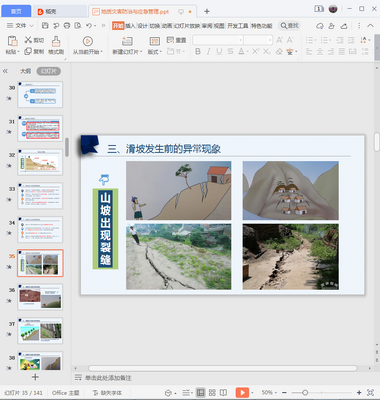
Task: Start slideshow from current slide (从当前开始) icon
Action: [88, 41]
